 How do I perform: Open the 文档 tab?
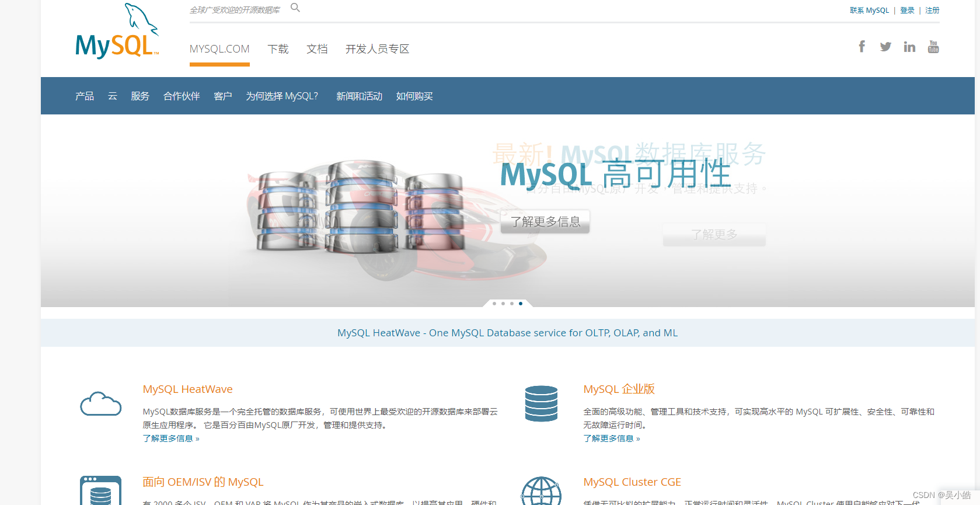coord(318,49)
